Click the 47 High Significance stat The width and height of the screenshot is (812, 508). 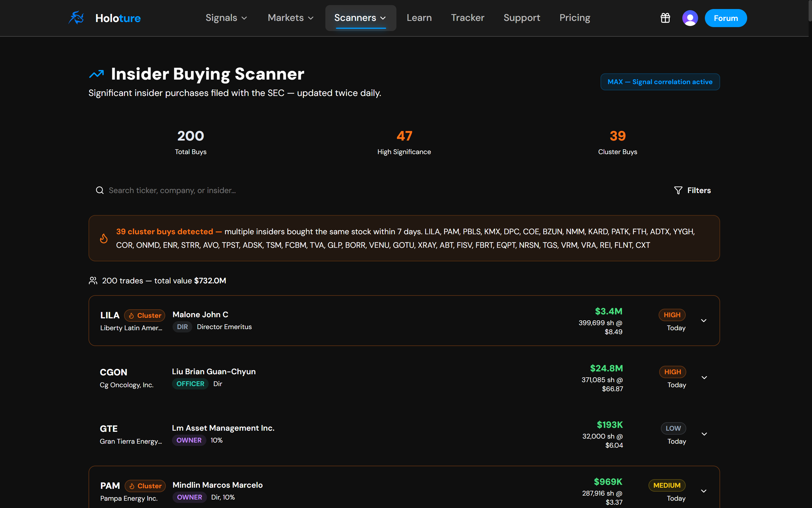404,143
